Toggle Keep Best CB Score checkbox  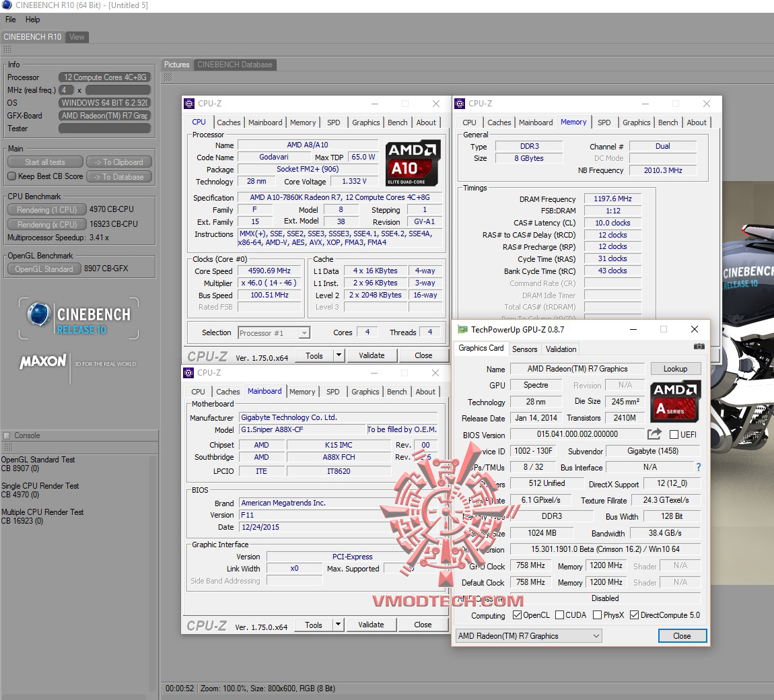pos(12,176)
